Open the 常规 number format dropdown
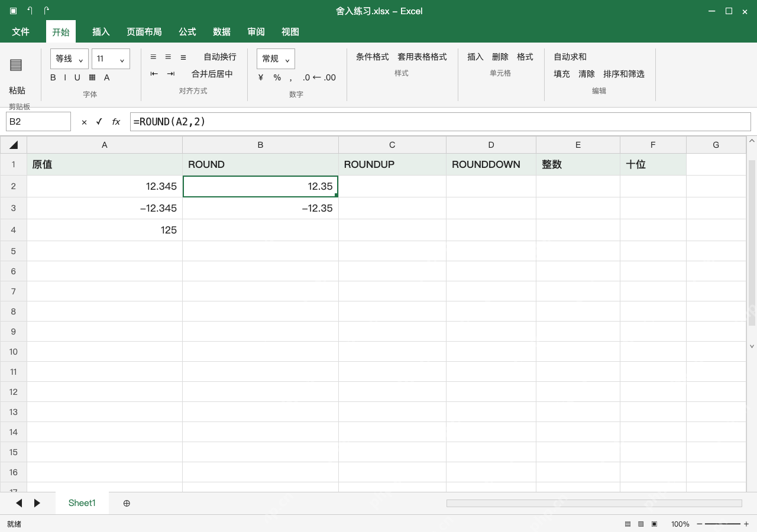 pyautogui.click(x=276, y=59)
